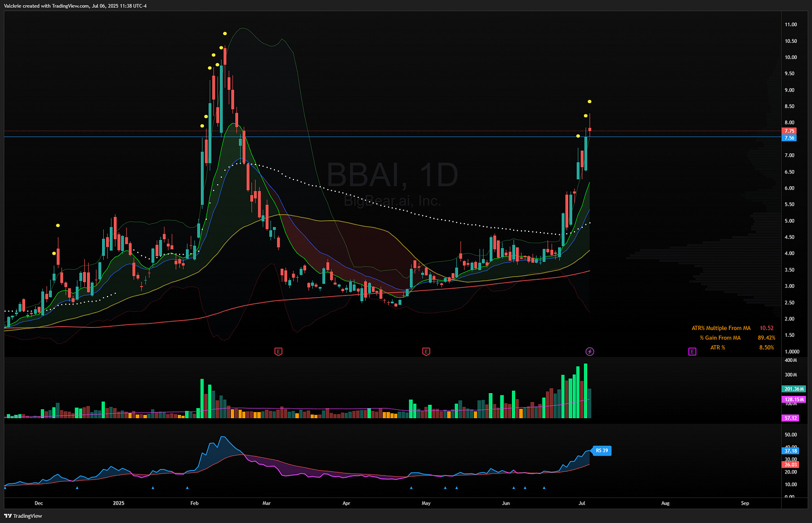Click the Sep label on time axis
Viewport: 812px width, 523px height.
coord(745,503)
